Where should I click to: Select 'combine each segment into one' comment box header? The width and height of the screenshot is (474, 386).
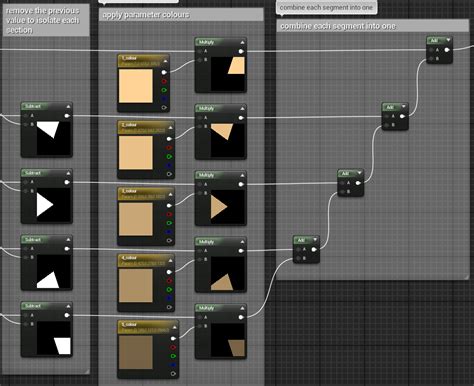[373, 26]
